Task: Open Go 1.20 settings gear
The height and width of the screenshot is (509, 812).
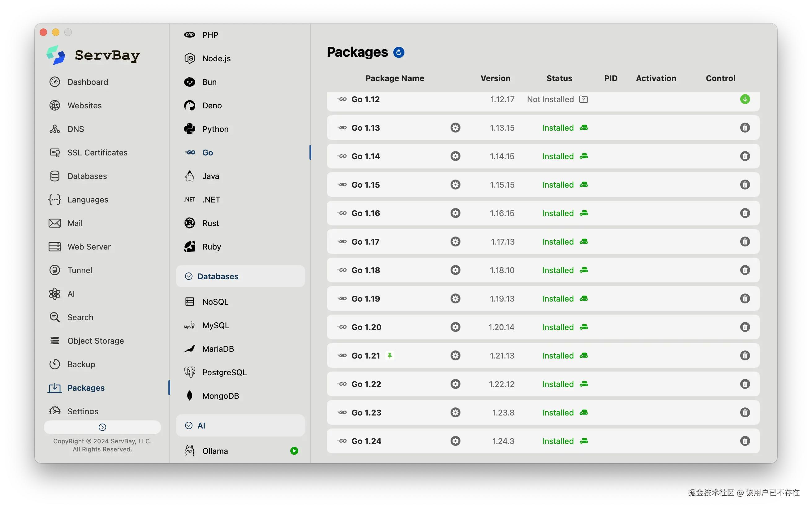Action: pos(455,327)
